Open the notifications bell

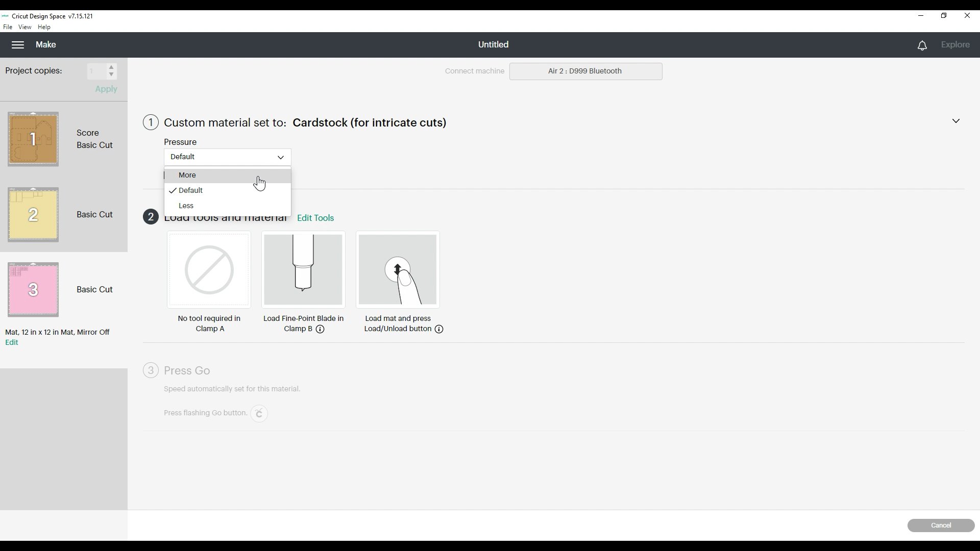point(922,45)
